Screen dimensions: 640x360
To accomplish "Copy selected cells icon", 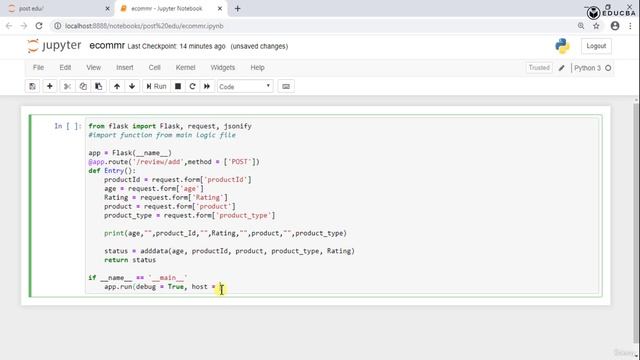I will (83, 87).
